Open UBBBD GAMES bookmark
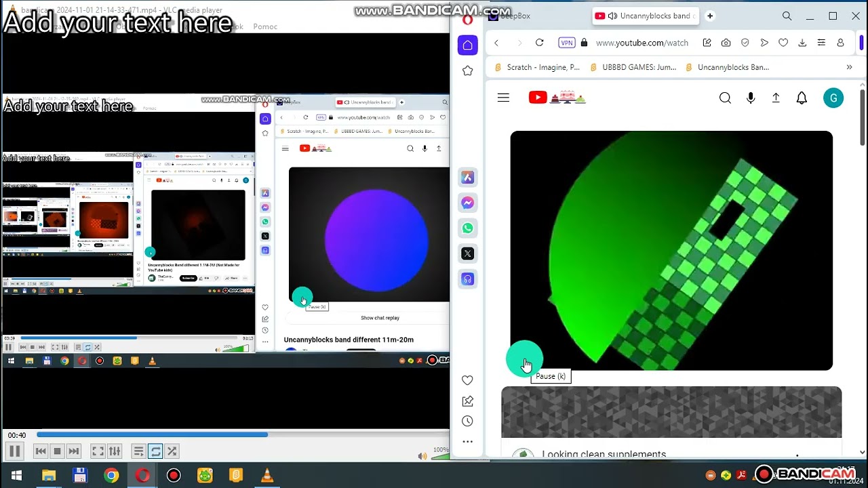868x488 pixels. point(633,67)
